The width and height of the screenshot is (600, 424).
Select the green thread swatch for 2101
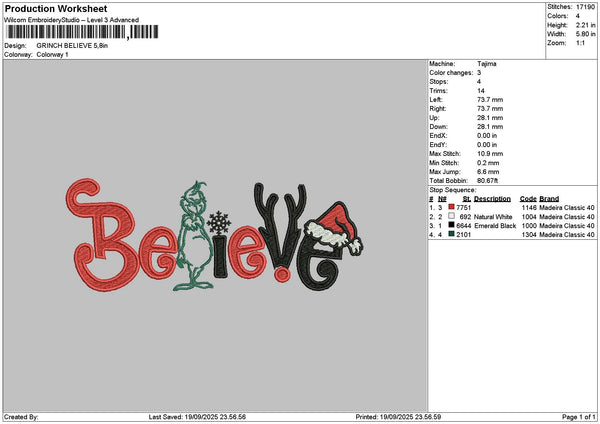(452, 234)
